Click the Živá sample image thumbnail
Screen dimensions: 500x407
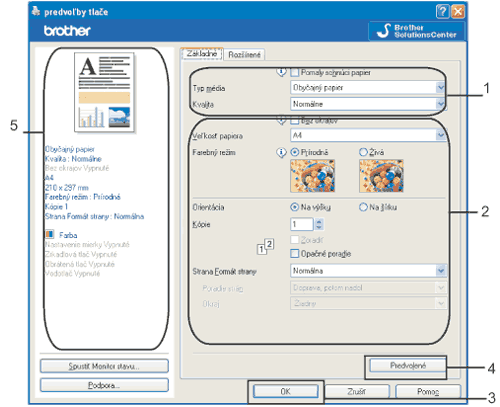[381, 176]
